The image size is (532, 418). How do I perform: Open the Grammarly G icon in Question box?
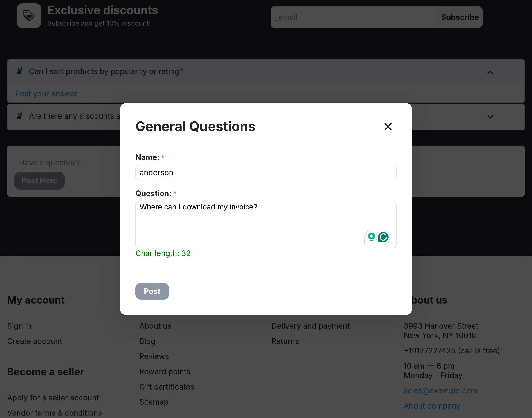tap(383, 237)
